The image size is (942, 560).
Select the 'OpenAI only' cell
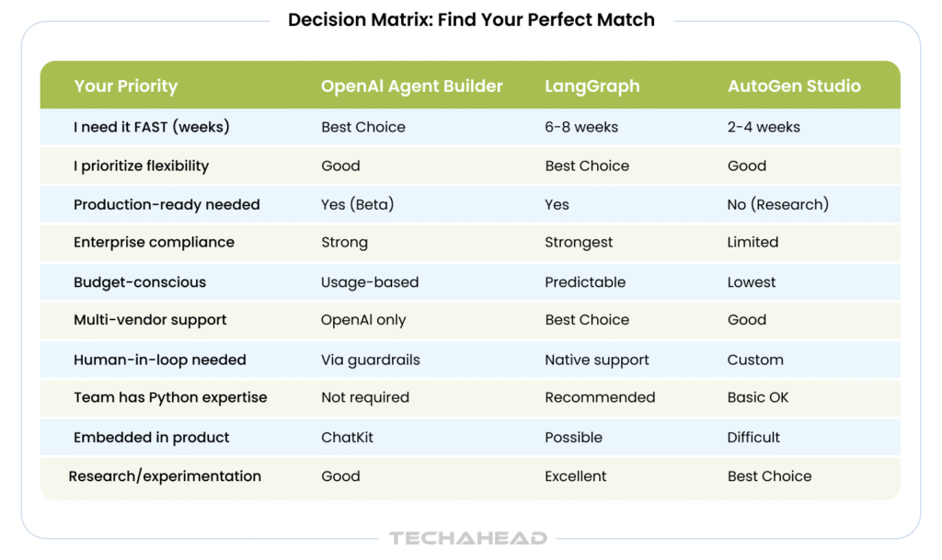(x=363, y=320)
